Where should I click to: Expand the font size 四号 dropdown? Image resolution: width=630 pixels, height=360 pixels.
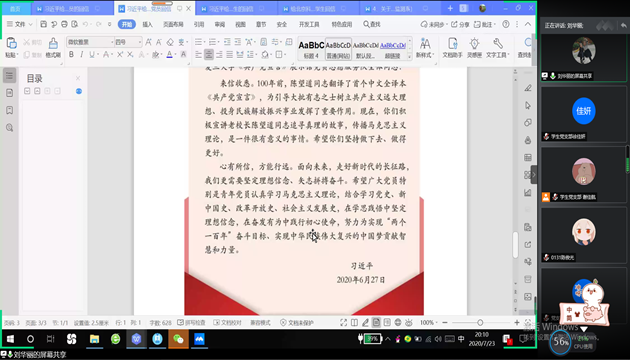(x=128, y=42)
